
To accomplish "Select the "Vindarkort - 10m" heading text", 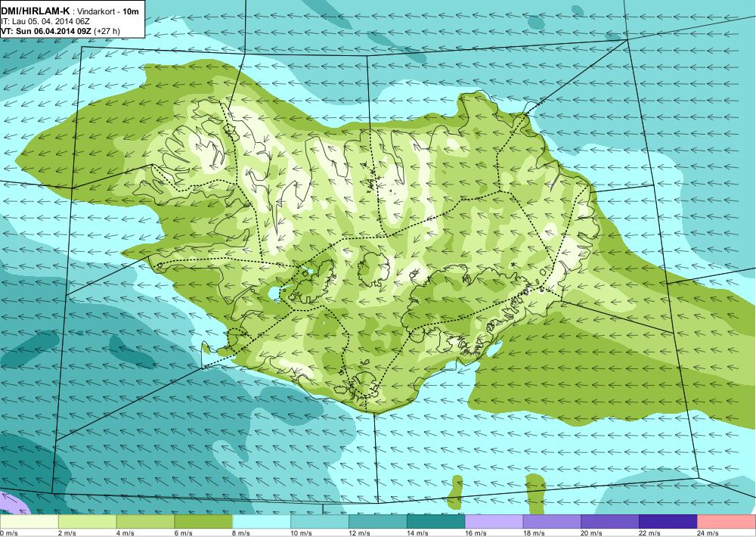I will [x=108, y=11].
